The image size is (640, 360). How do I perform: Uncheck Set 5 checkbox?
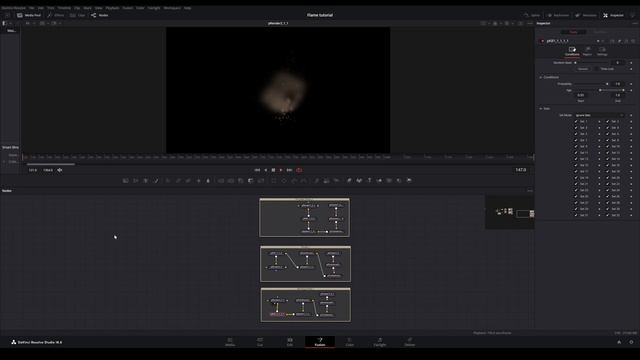(576, 134)
